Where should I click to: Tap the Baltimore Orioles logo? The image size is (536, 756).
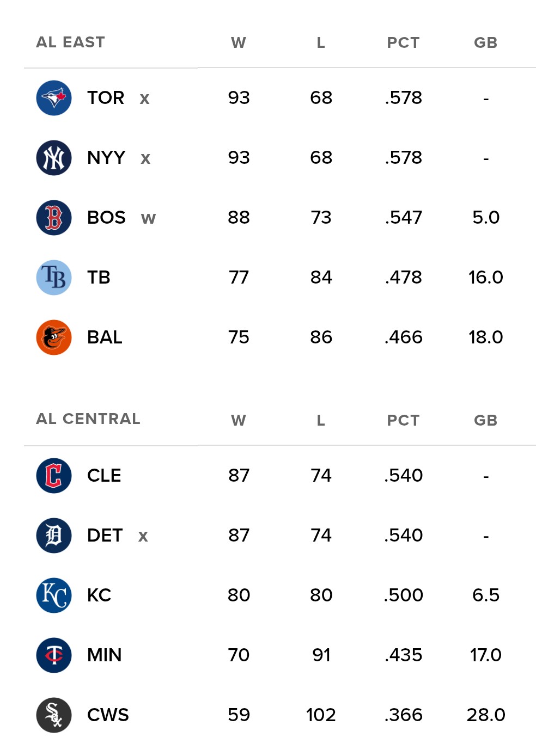coord(54,337)
